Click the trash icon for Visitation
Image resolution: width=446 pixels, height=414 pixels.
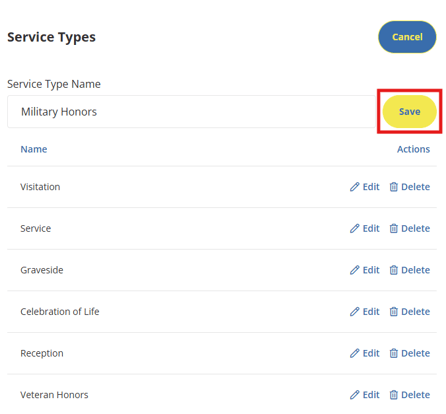[x=394, y=187]
